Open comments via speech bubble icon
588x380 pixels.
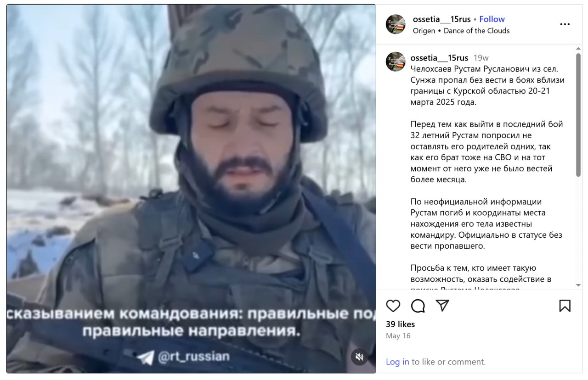418,306
